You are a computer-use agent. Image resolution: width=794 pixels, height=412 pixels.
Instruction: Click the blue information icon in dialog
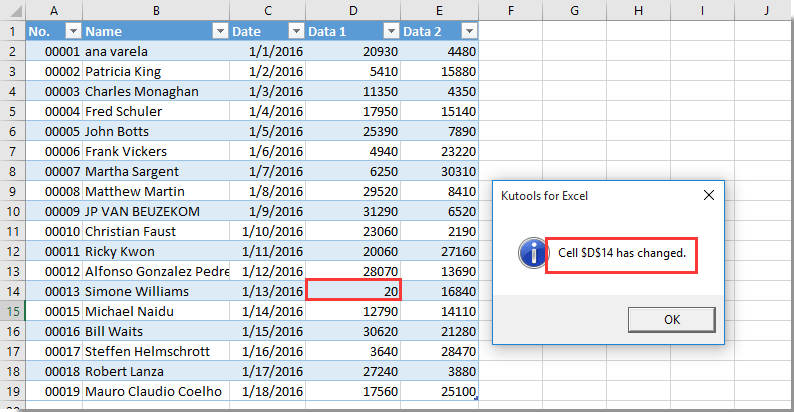click(531, 254)
